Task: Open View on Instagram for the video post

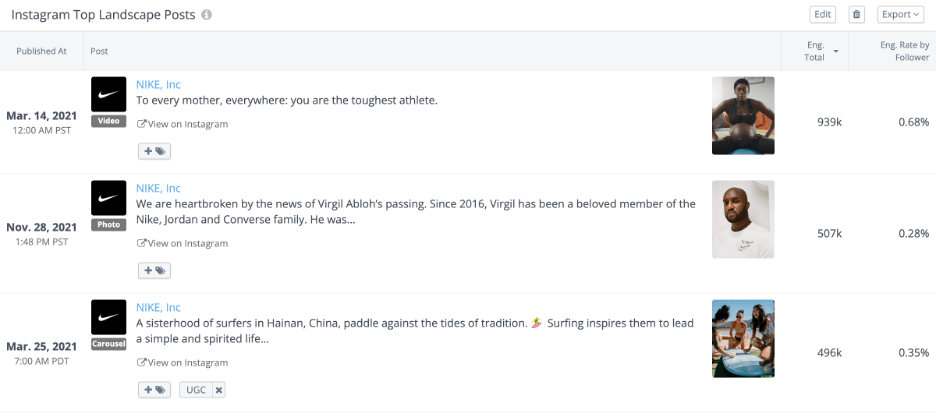Action: point(183,124)
